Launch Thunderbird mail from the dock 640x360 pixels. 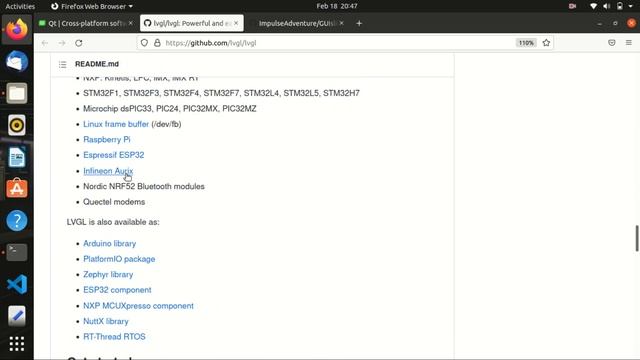tap(17, 62)
